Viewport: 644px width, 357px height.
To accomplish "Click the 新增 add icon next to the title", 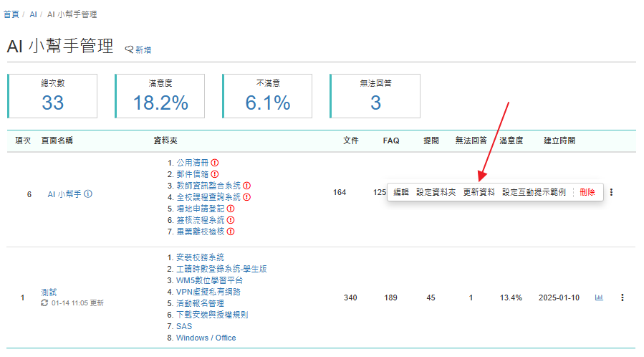I will pos(130,49).
